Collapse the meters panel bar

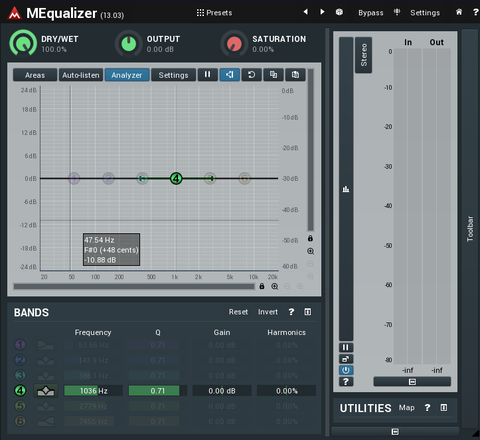click(412, 382)
